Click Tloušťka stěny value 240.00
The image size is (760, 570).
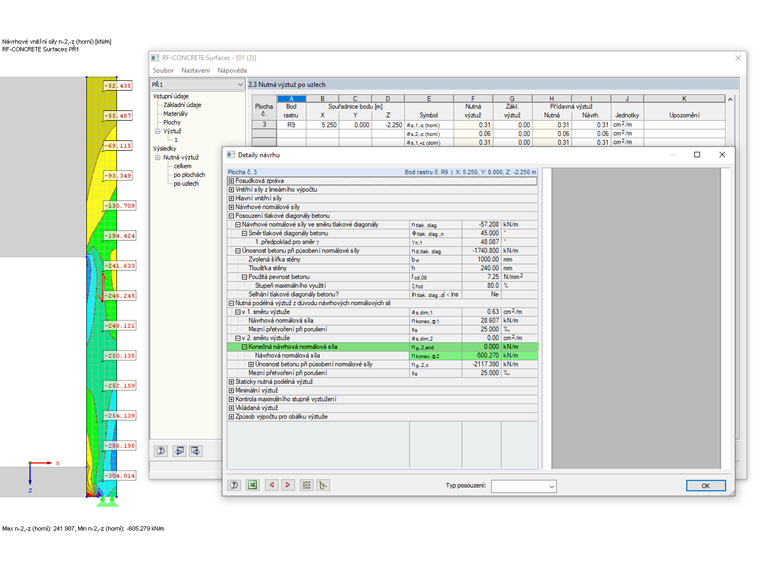482,268
